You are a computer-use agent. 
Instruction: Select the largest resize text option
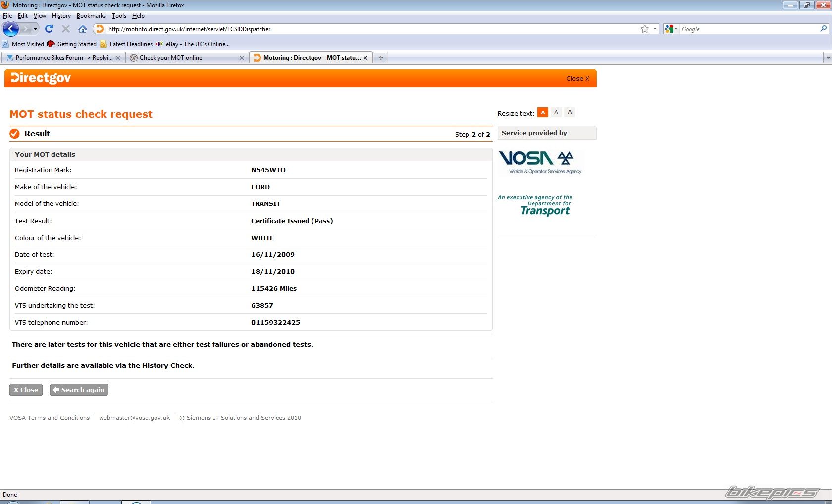pos(570,113)
